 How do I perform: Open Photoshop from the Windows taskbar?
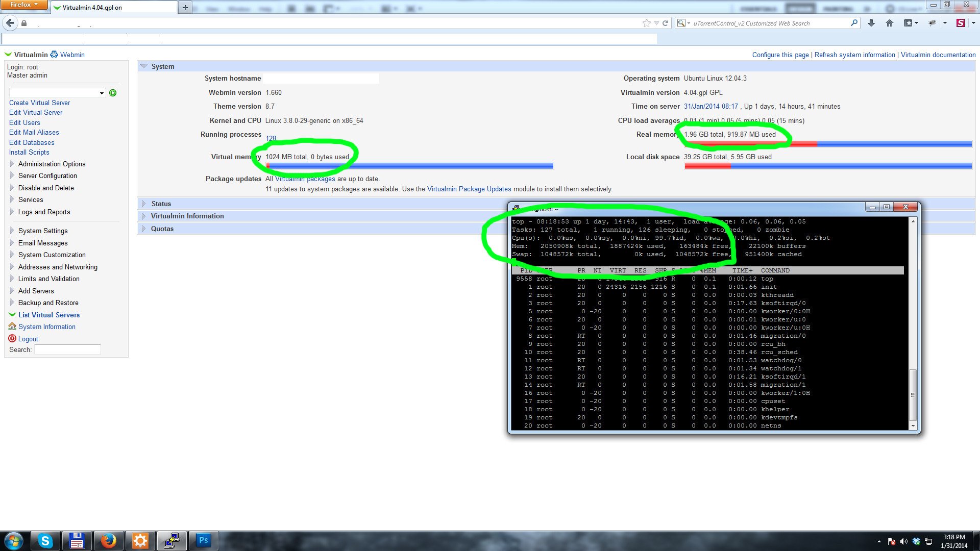[203, 540]
